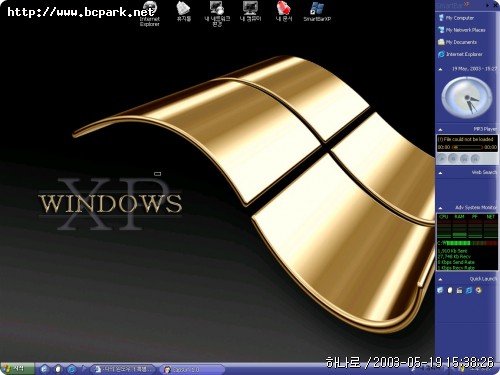This screenshot has width=500, height=375.
Task: Click the RAM meter in System Monitor
Action: [459, 227]
